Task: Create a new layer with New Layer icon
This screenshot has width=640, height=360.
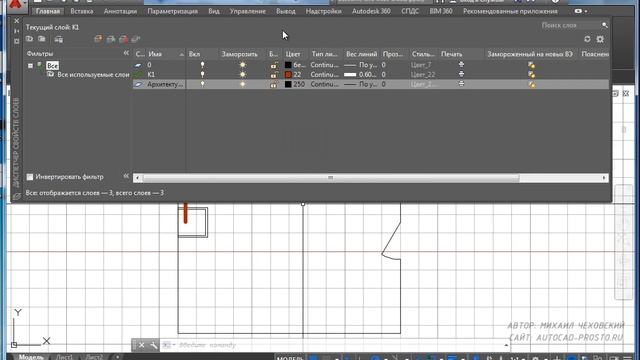Action: point(98,39)
